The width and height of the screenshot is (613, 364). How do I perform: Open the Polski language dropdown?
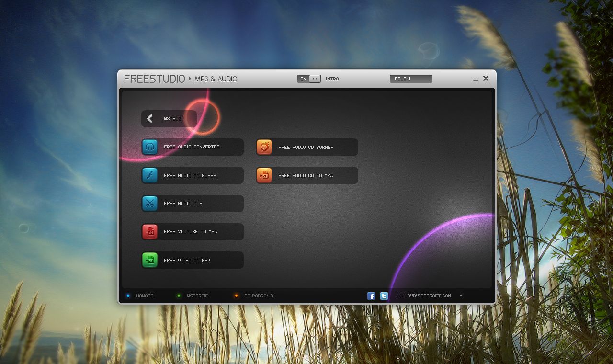tap(411, 79)
